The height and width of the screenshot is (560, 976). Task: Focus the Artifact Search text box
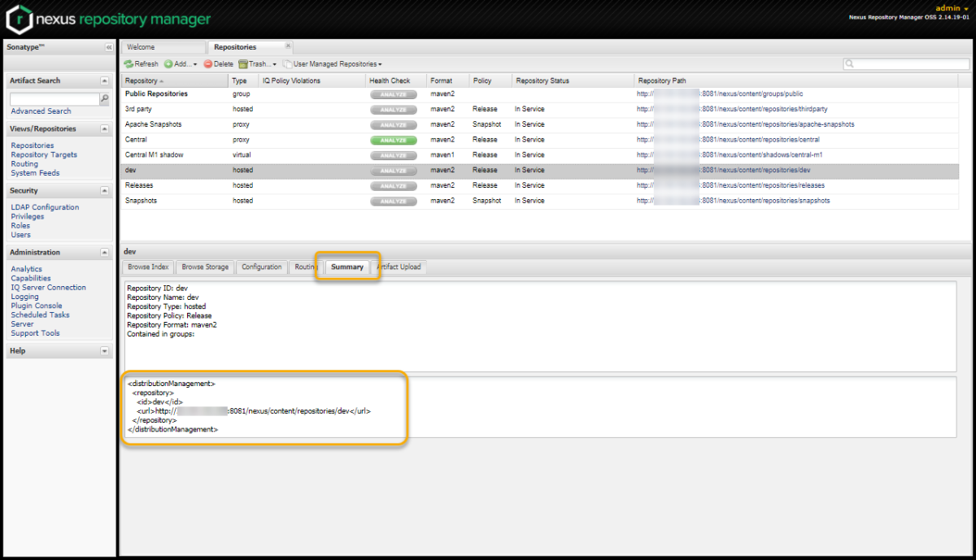(54, 98)
